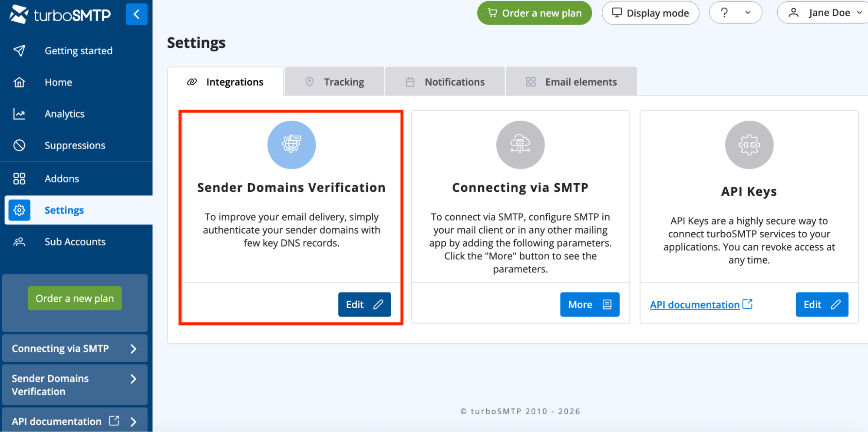Click the API Keys card heading
Viewport: 868px width, 432px height.
[749, 191]
